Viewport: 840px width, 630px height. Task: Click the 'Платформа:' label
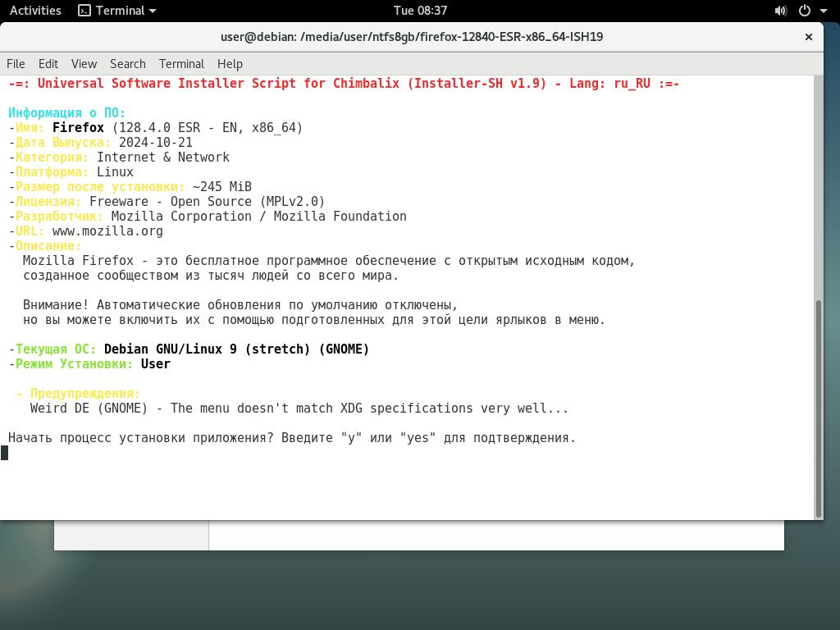[x=52, y=172]
